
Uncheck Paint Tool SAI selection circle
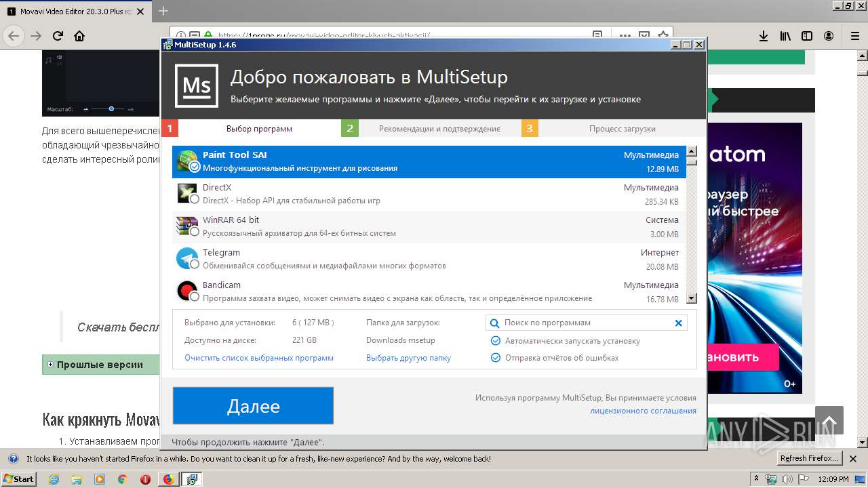pos(195,167)
